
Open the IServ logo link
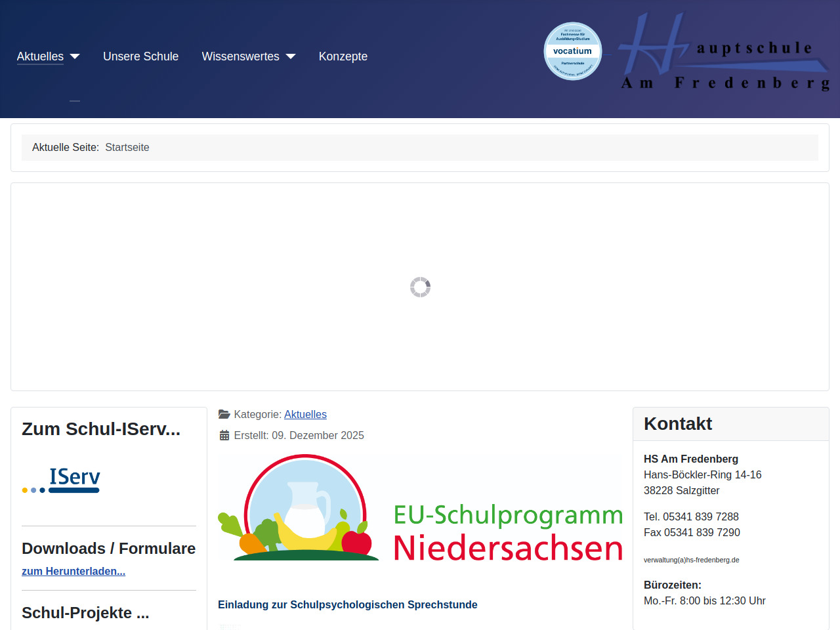point(61,480)
